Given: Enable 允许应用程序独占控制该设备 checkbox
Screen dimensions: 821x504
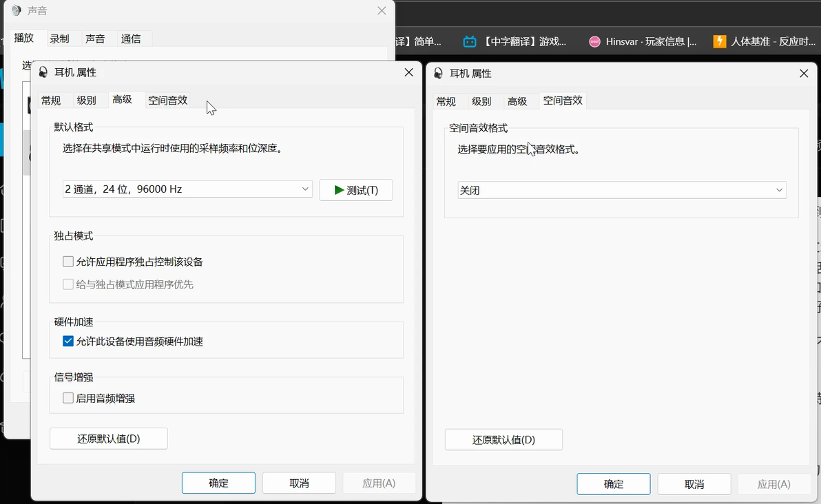Looking at the screenshot, I should tap(68, 261).
